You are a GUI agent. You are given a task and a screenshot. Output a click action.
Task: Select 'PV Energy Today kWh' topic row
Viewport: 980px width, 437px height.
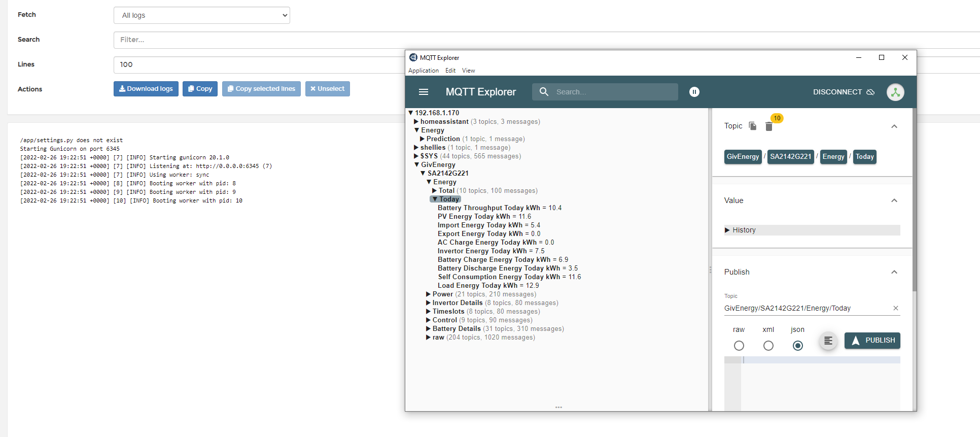tap(484, 217)
